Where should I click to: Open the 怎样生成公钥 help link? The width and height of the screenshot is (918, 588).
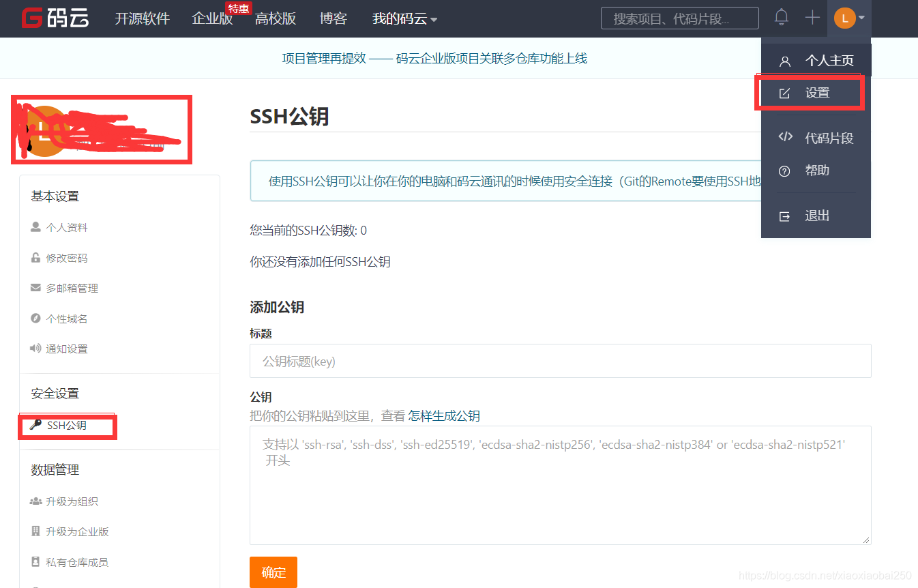tap(444, 416)
